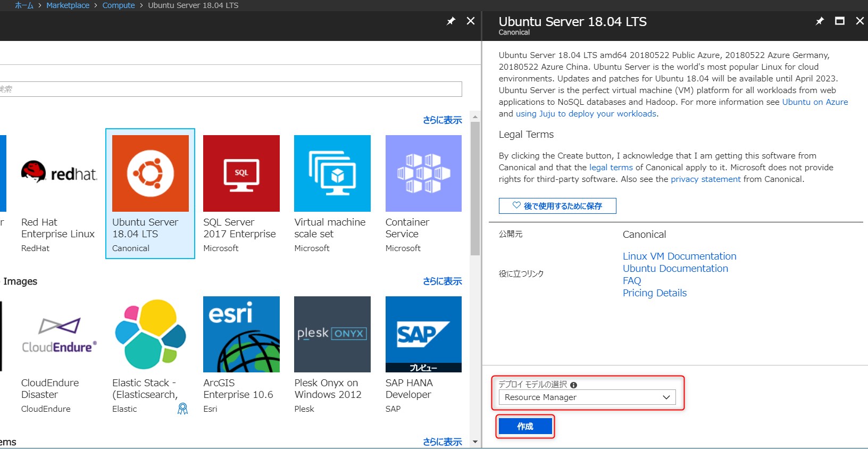This screenshot has height=449, width=868.
Task: Click the SAP HANA Developer icon
Action: click(x=423, y=334)
